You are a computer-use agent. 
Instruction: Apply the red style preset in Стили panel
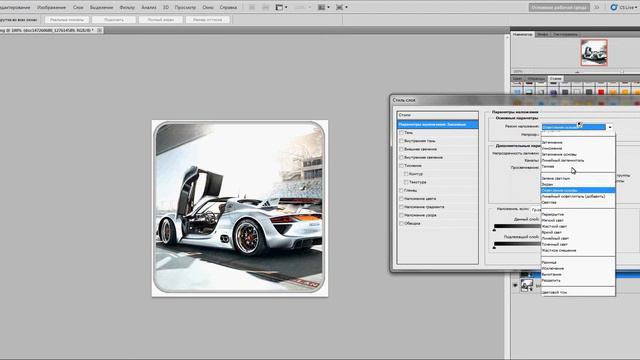tap(601, 92)
